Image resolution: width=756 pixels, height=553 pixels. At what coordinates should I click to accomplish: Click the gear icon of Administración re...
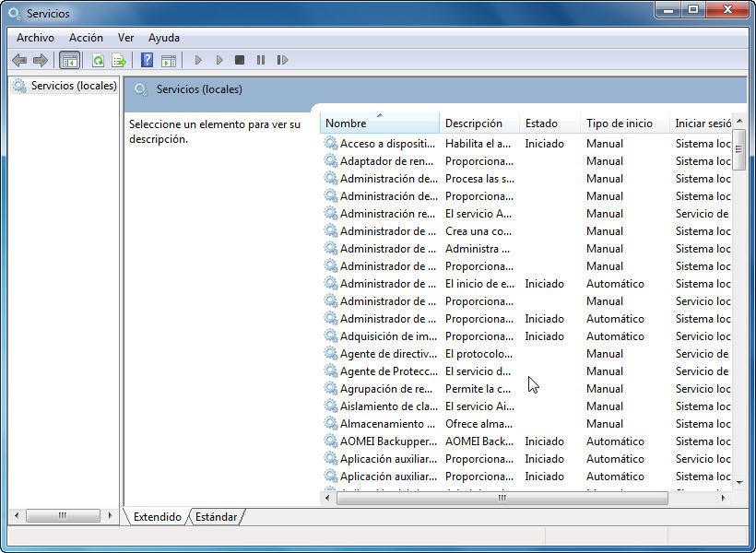[330, 213]
